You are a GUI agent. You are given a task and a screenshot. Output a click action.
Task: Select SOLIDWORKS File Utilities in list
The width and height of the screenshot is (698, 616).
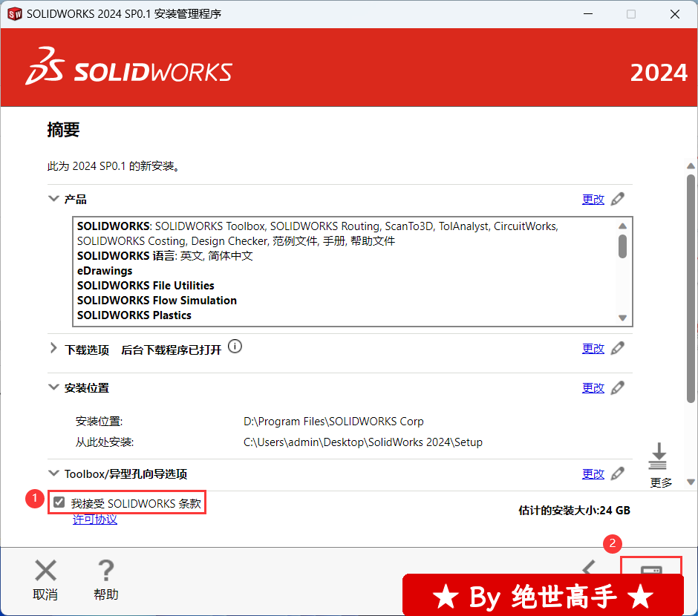pyautogui.click(x=146, y=286)
